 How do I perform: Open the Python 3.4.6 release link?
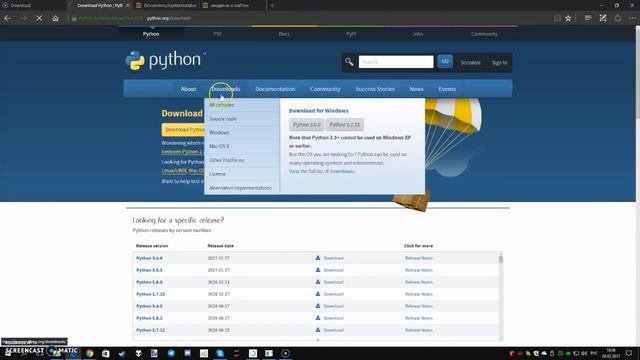tap(149, 258)
